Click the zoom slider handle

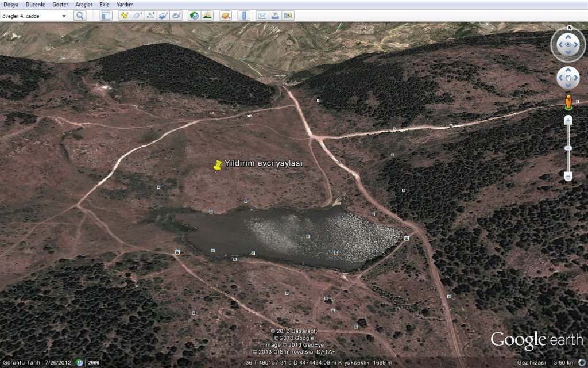(568, 148)
